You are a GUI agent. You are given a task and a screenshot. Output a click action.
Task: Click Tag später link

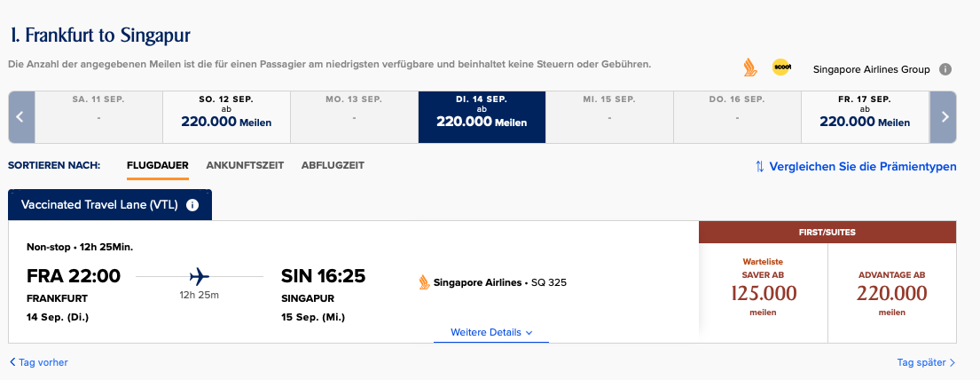click(x=926, y=362)
